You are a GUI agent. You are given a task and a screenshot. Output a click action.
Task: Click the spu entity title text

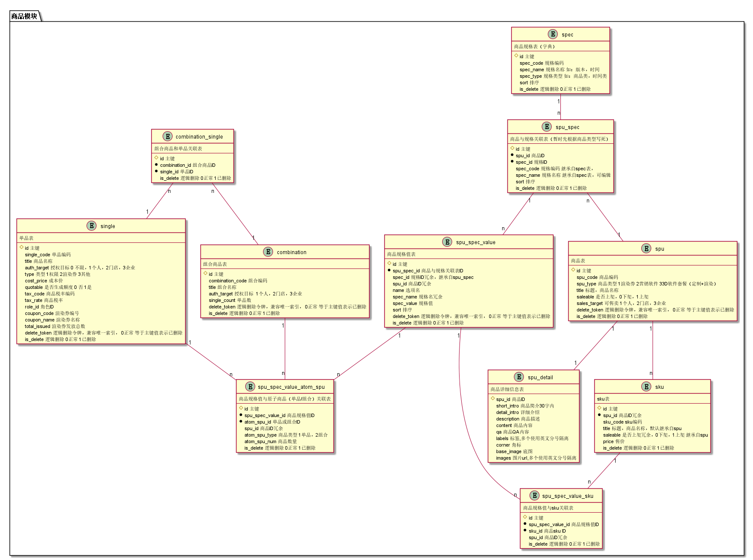point(660,249)
